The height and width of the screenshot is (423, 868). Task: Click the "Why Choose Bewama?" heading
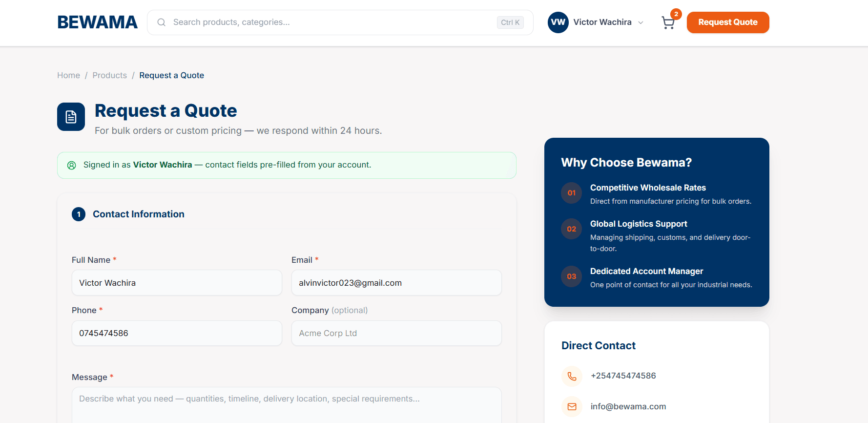626,163
